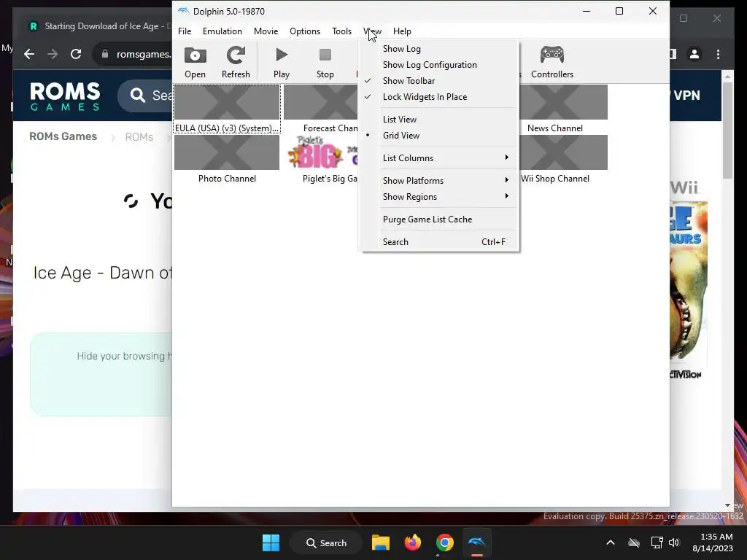Click the ROMS GAMES site logo
The image size is (747, 560).
(65, 96)
